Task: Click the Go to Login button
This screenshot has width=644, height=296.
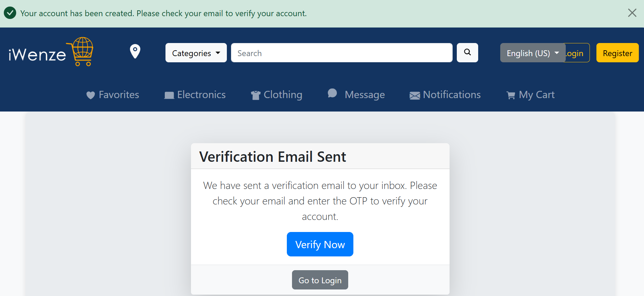Action: pos(320,280)
